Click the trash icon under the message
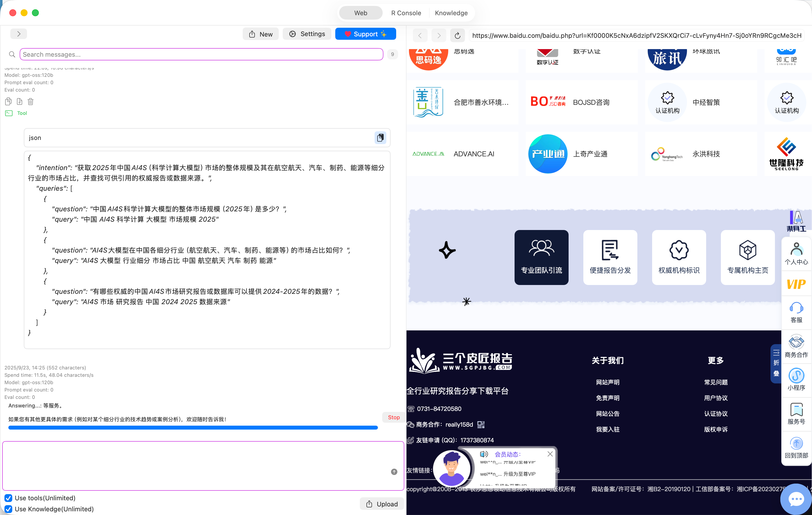Viewport: 812px width, 515px height. tap(30, 101)
